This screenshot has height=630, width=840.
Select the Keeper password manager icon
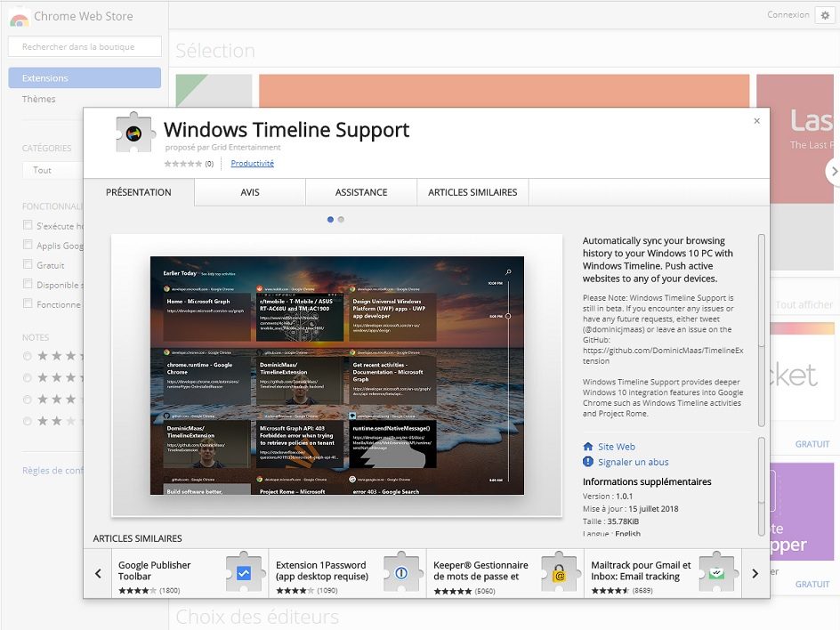[x=559, y=573]
